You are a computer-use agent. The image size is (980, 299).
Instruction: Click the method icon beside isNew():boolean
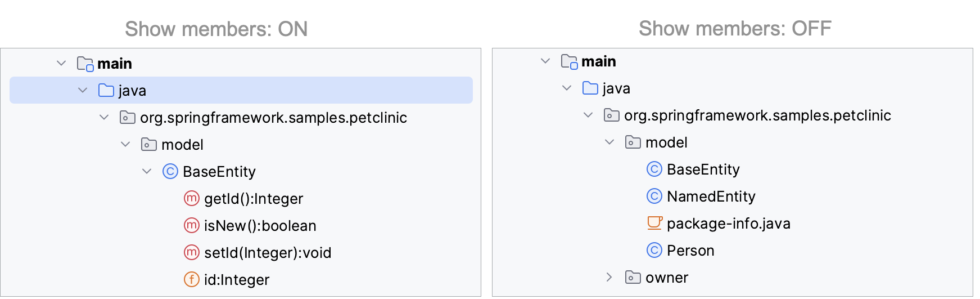[x=192, y=225]
